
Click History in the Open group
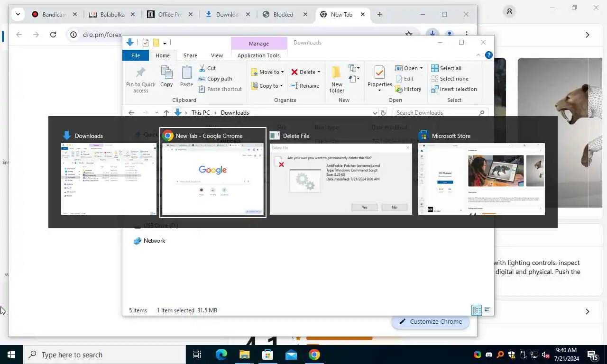tap(408, 89)
